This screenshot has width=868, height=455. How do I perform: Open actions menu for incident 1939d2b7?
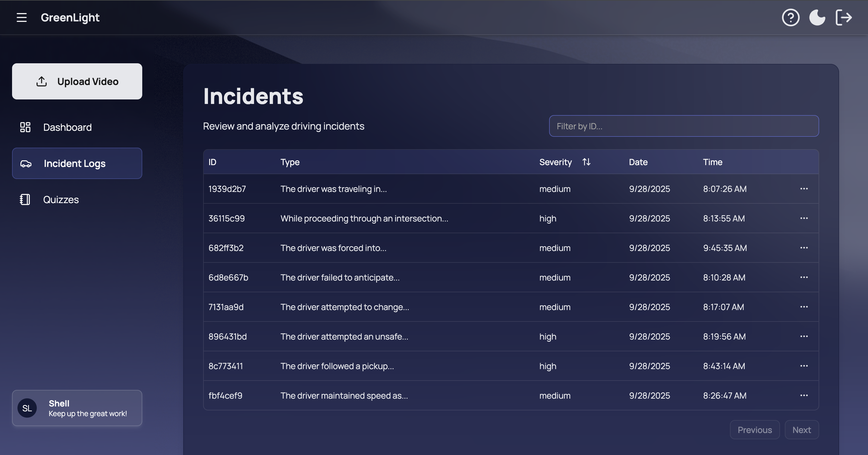tap(804, 189)
